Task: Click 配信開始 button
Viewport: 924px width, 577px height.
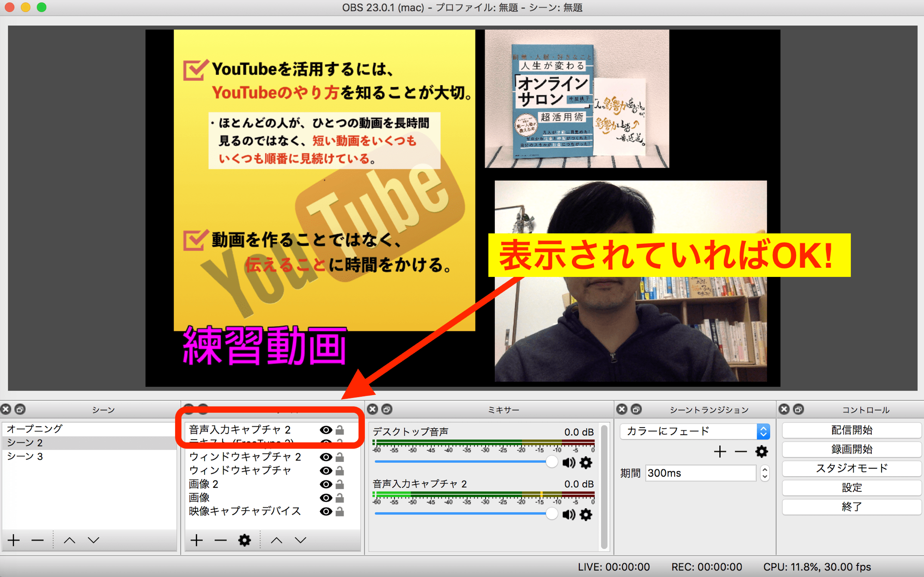Action: (x=851, y=430)
